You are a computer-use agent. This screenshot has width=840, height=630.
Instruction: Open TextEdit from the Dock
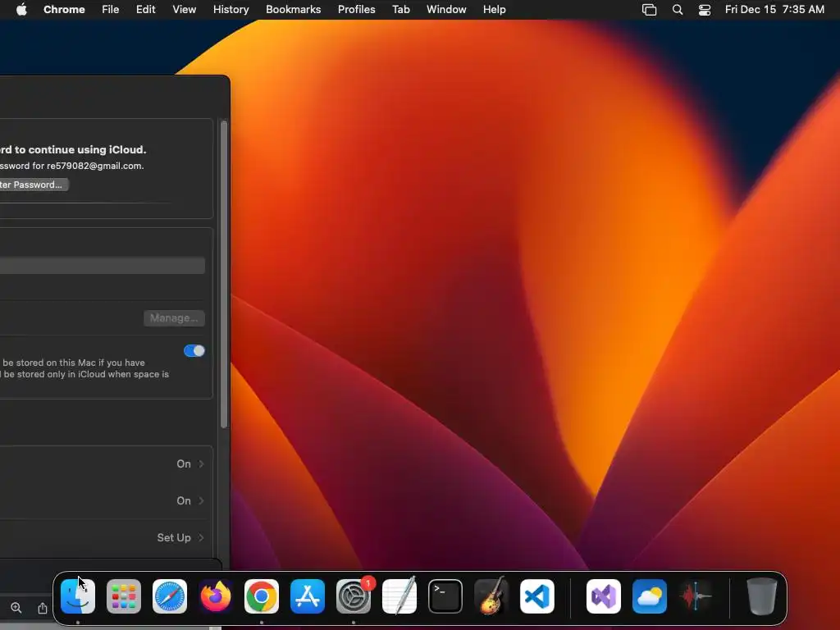[x=399, y=596]
